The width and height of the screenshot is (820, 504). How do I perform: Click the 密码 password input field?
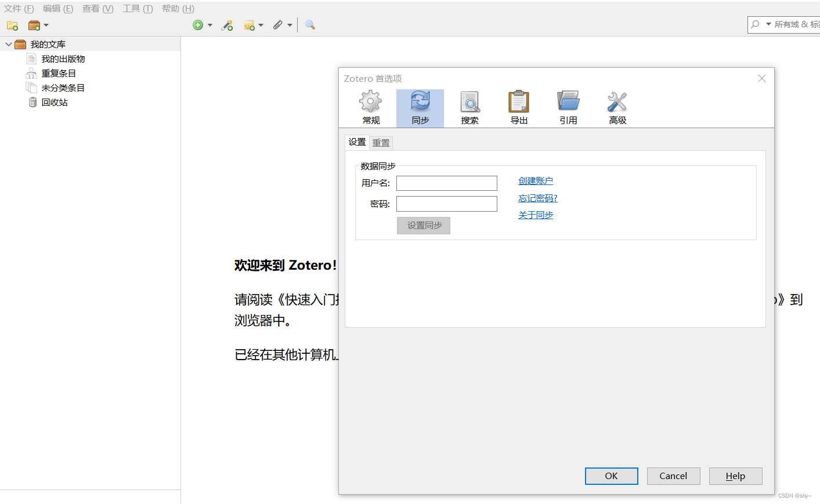point(447,204)
